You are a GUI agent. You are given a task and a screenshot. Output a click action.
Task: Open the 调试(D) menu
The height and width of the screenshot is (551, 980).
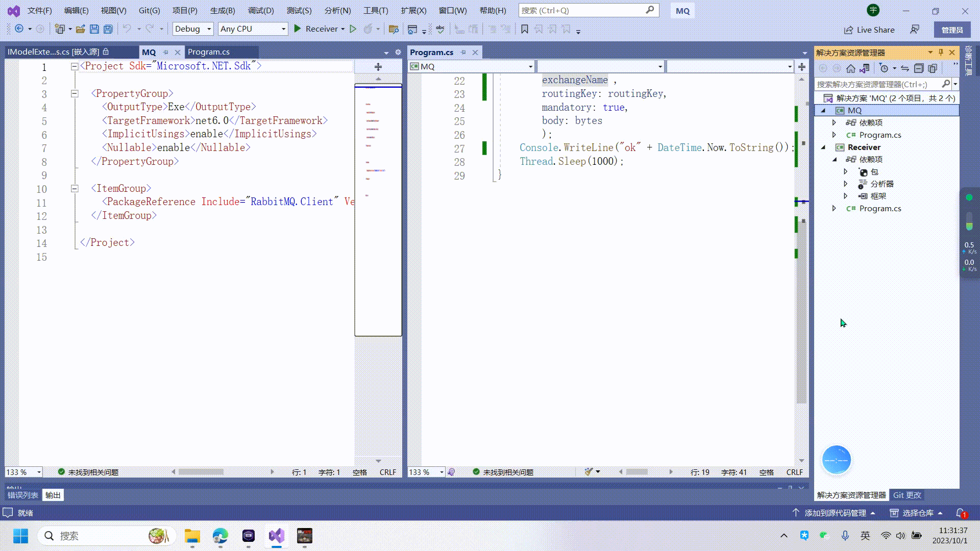260,10
